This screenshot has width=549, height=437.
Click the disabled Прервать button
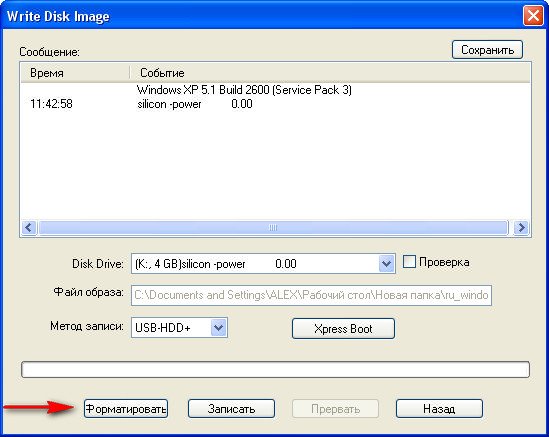pyautogui.click(x=335, y=409)
